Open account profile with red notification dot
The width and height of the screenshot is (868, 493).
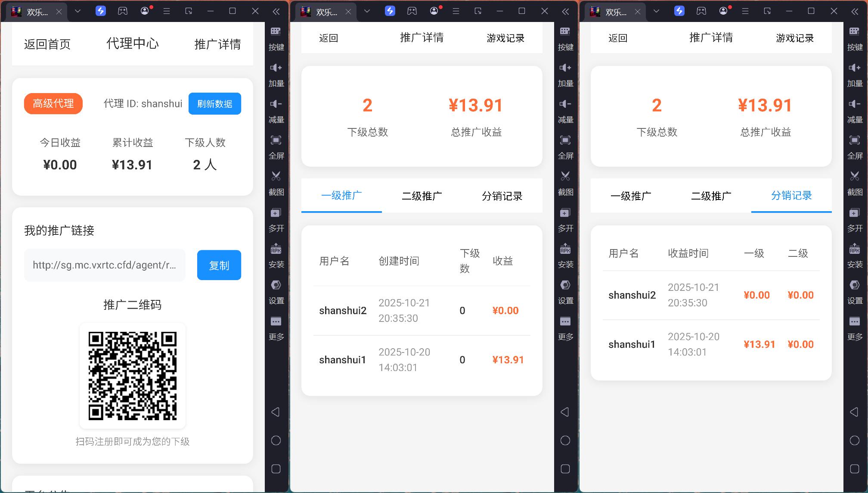pyautogui.click(x=145, y=11)
